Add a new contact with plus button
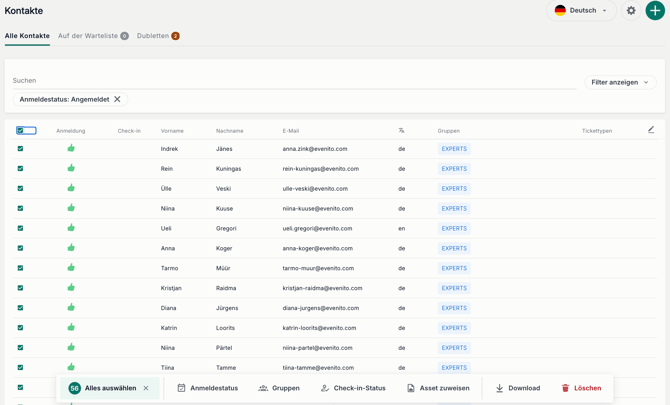Viewport: 670px width, 405px height. (655, 11)
